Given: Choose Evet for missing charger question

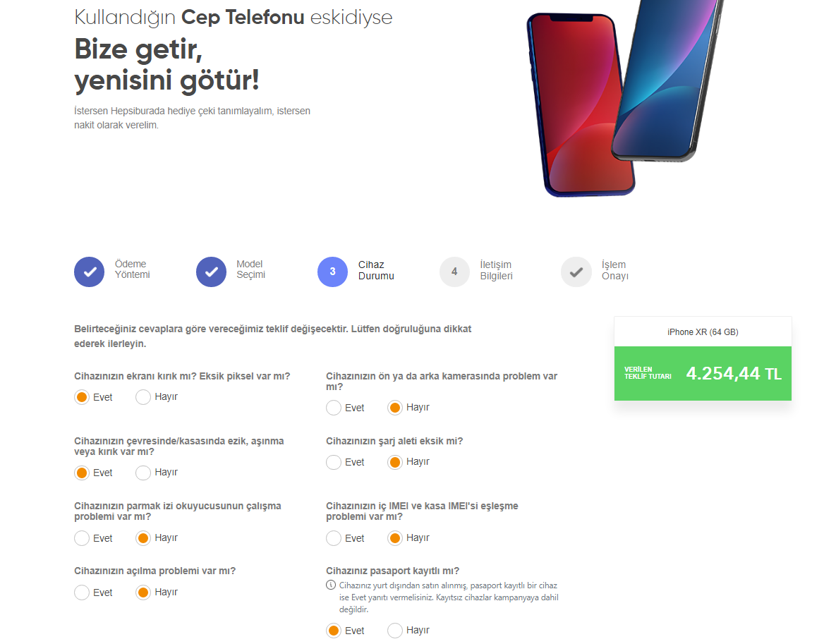Looking at the screenshot, I should click(334, 462).
